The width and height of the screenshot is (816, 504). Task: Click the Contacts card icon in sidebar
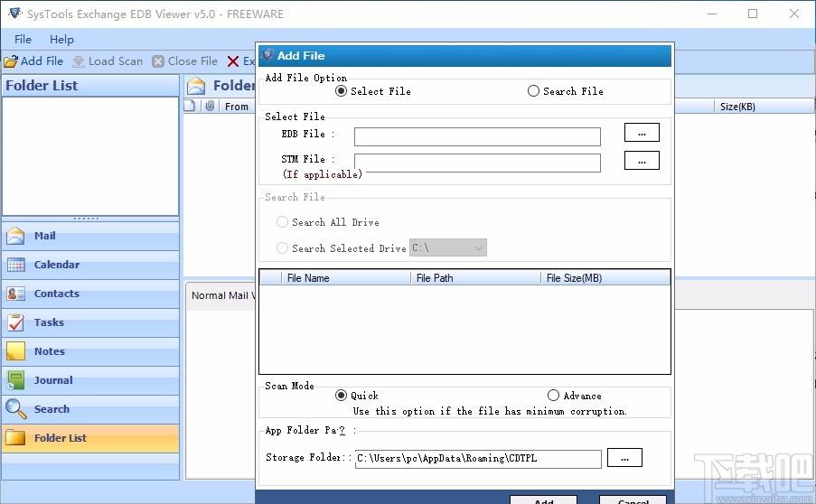tap(15, 294)
